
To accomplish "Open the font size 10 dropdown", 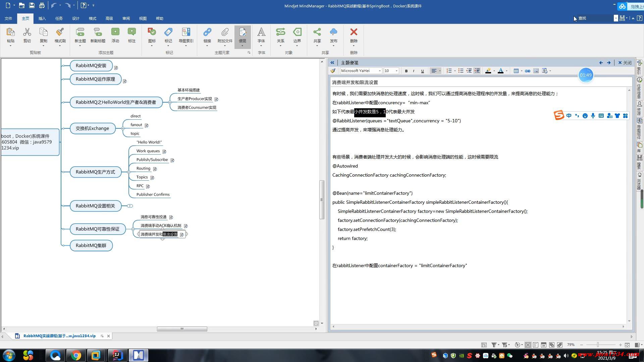I will click(x=396, y=71).
